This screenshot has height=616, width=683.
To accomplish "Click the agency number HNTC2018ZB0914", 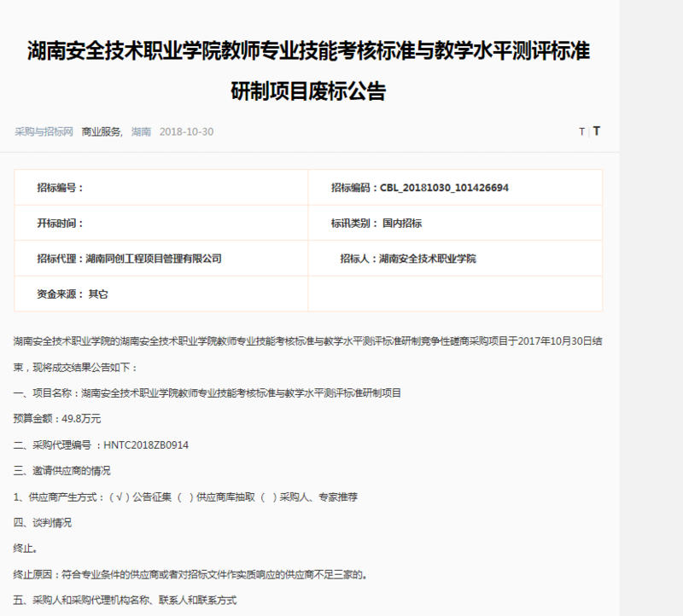I will pos(146,445).
